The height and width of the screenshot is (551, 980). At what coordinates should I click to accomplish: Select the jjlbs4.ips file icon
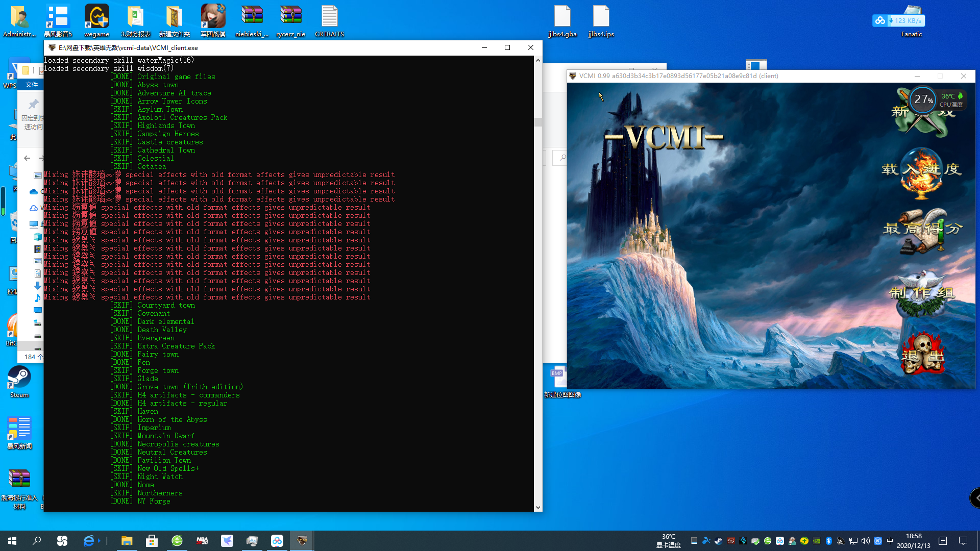pyautogui.click(x=601, y=21)
